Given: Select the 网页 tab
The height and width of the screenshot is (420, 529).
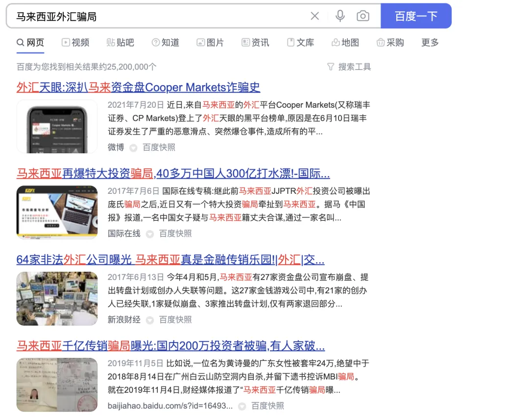Looking at the screenshot, I should [x=30, y=43].
